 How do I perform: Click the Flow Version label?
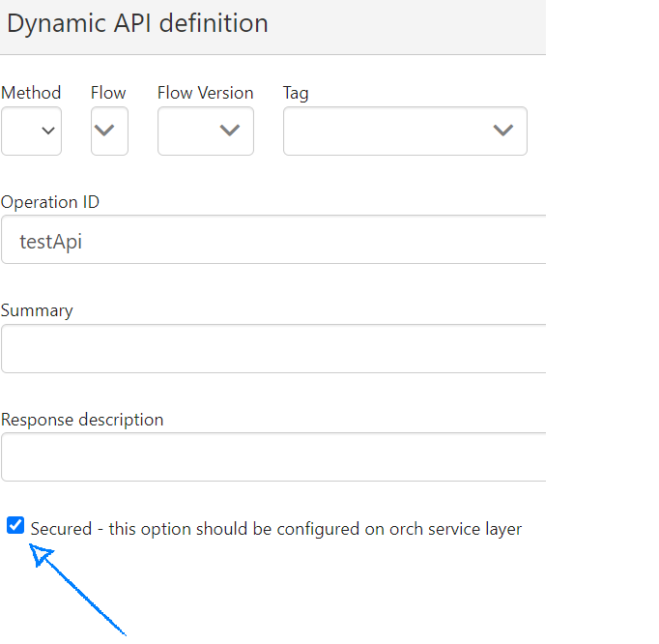coord(205,93)
